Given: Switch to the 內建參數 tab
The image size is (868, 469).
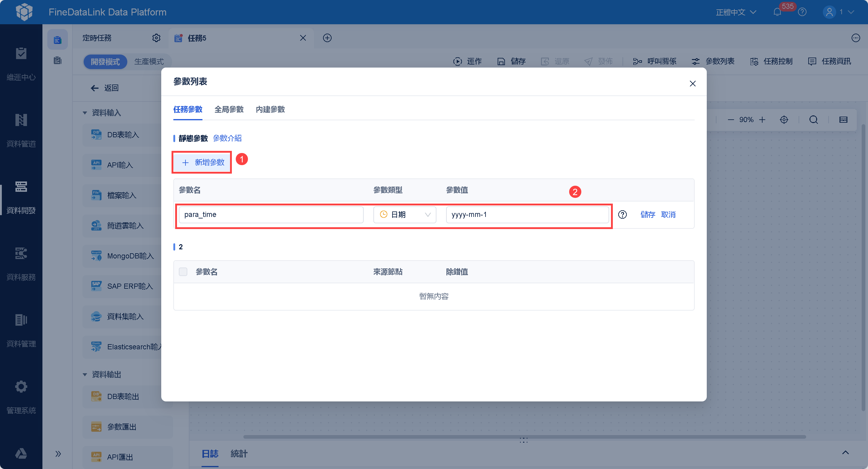Looking at the screenshot, I should 270,109.
